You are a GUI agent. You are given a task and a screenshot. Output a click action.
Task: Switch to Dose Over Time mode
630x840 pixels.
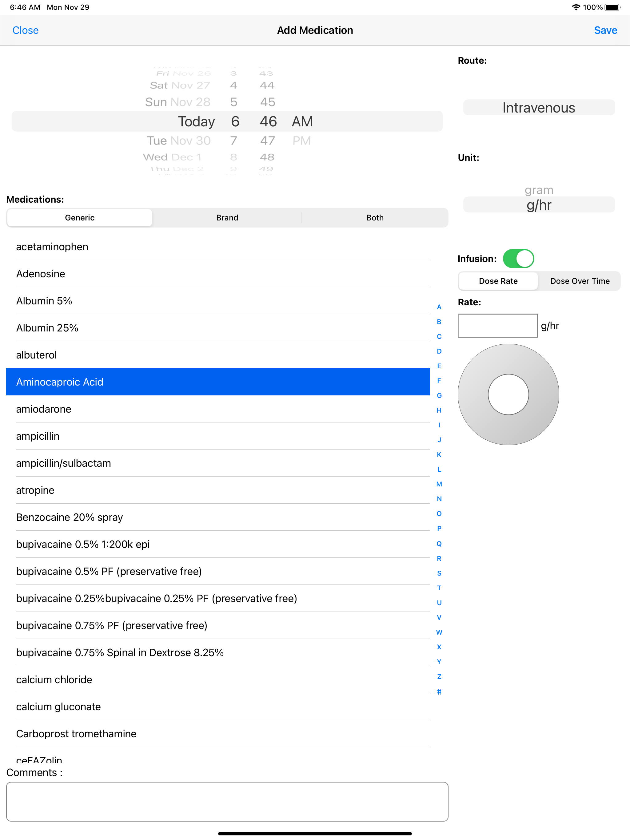coord(580,281)
